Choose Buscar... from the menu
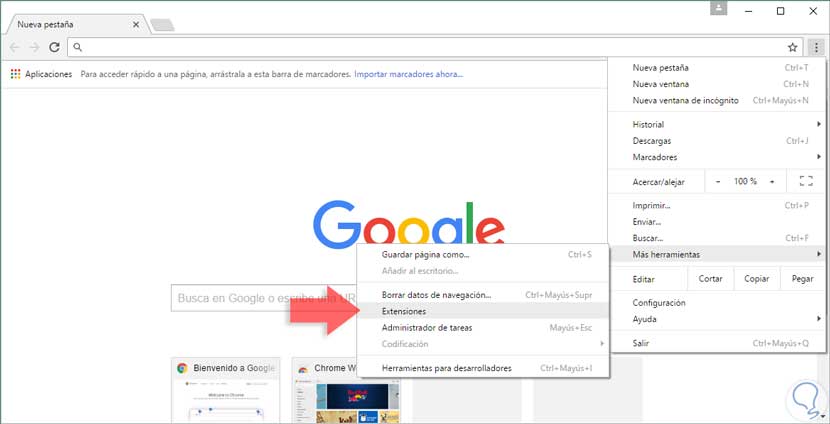 (716, 238)
